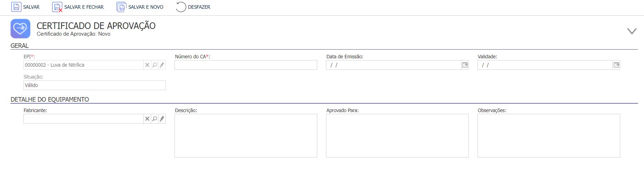Collapse header with chevron arrow
Image resolution: width=644 pixels, height=176 pixels.
click(632, 31)
